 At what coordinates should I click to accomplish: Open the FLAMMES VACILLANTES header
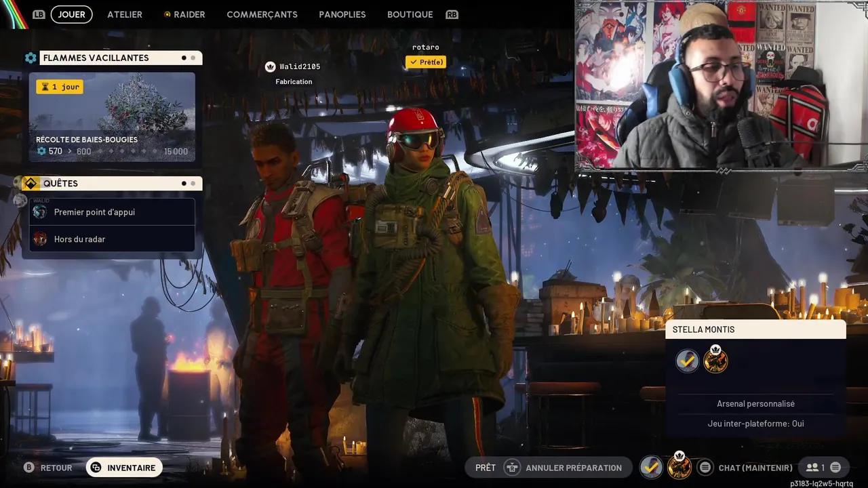(121, 58)
